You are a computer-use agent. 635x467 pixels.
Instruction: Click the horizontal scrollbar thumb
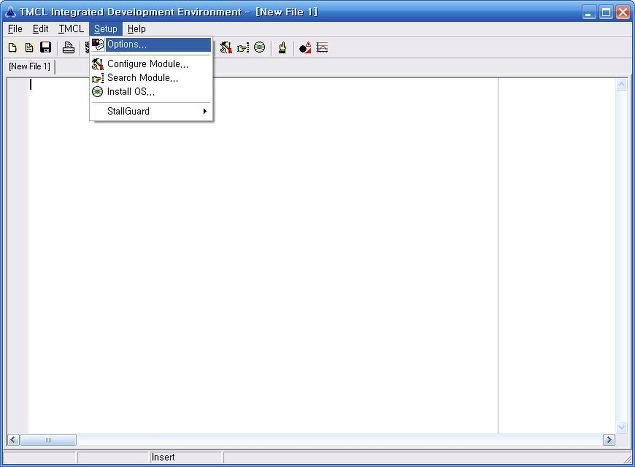(48, 440)
